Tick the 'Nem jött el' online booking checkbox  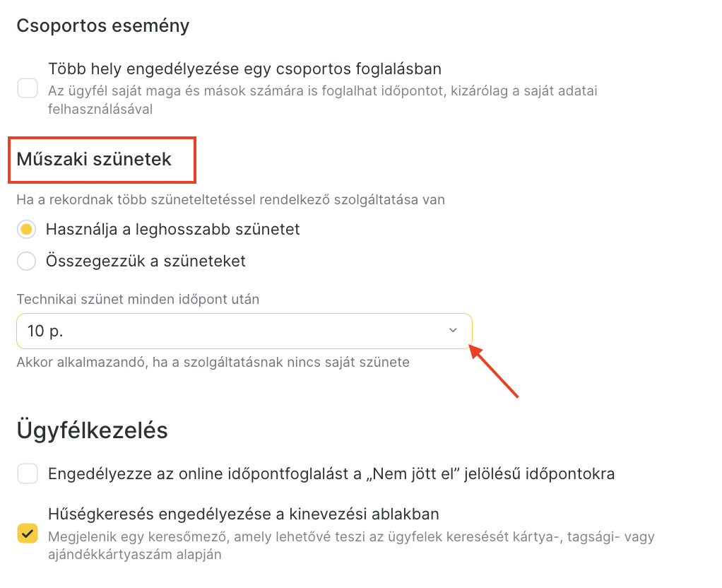[28, 474]
